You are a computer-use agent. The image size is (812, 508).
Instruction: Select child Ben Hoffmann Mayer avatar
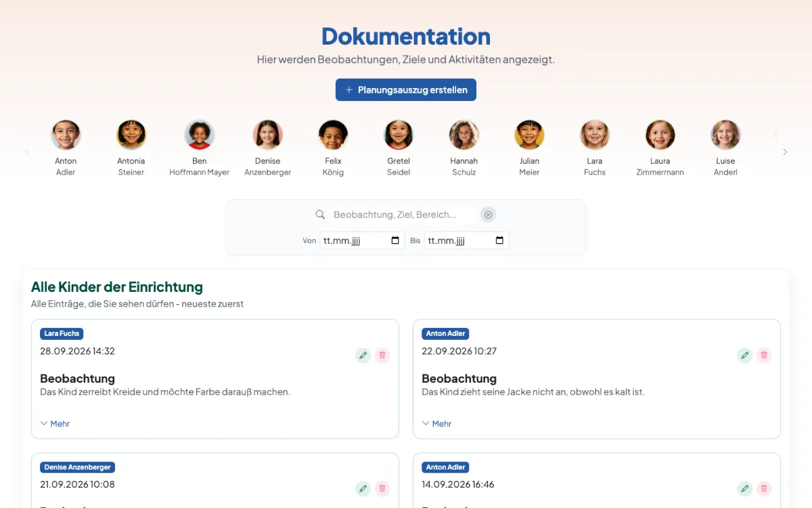[200, 135]
